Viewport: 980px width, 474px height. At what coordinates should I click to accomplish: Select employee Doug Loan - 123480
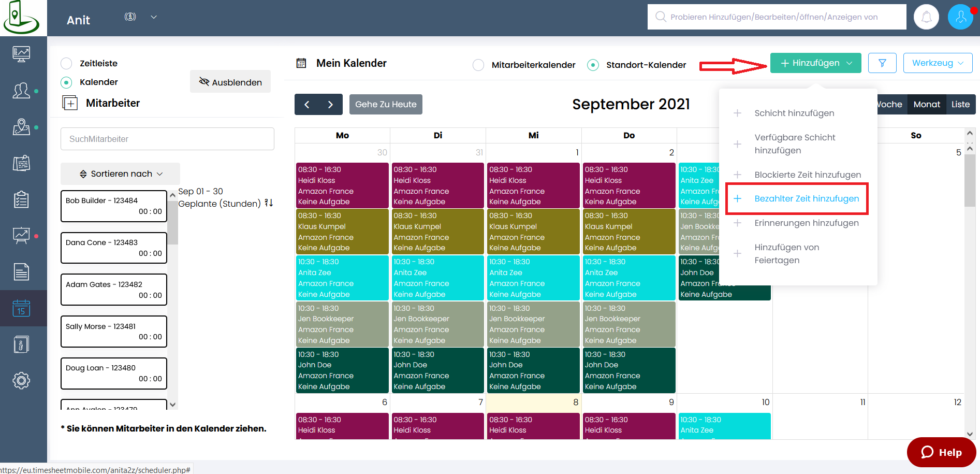click(x=114, y=374)
